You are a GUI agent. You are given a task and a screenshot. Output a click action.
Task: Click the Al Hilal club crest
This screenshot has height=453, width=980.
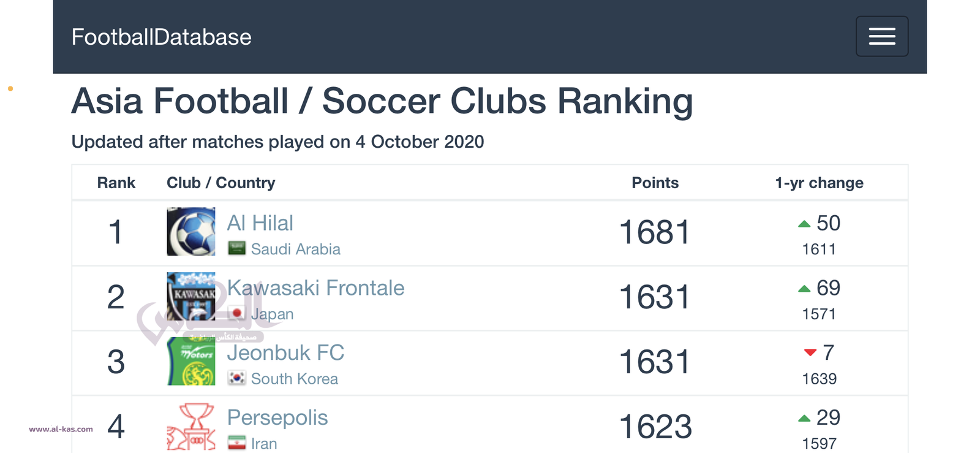[x=191, y=231]
